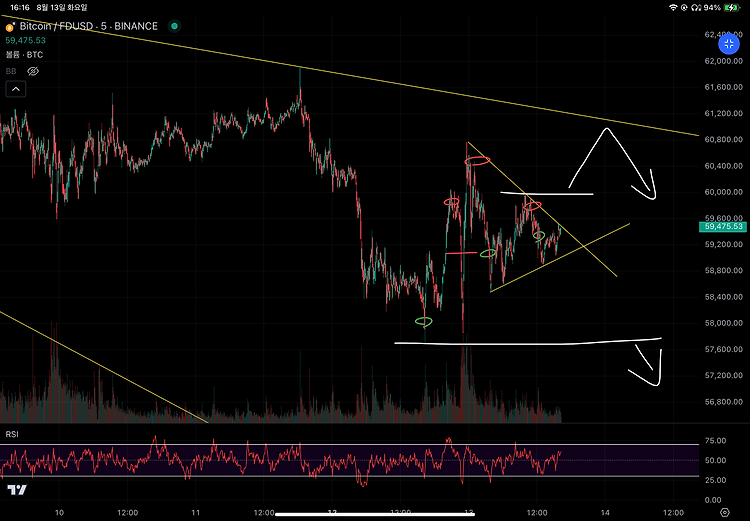Screen dimensions: 750x521
Task: Select the 볼륨 · BTC volume legend
Action: (x=24, y=55)
